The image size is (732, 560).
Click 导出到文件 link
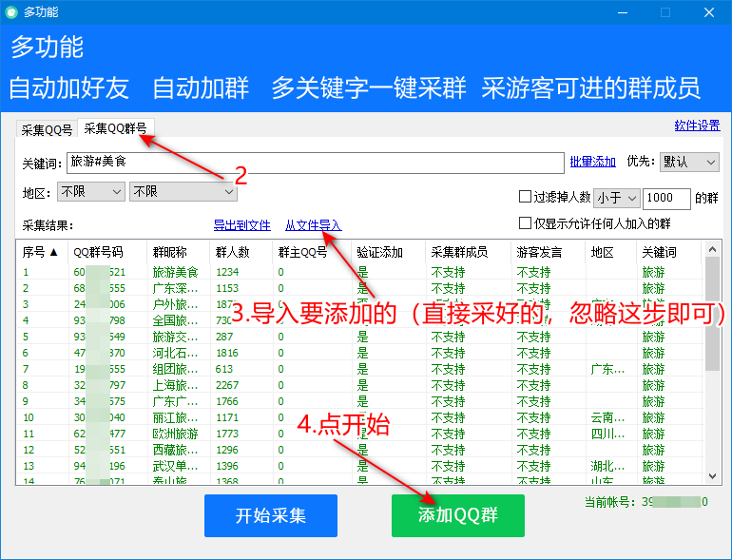click(x=241, y=225)
